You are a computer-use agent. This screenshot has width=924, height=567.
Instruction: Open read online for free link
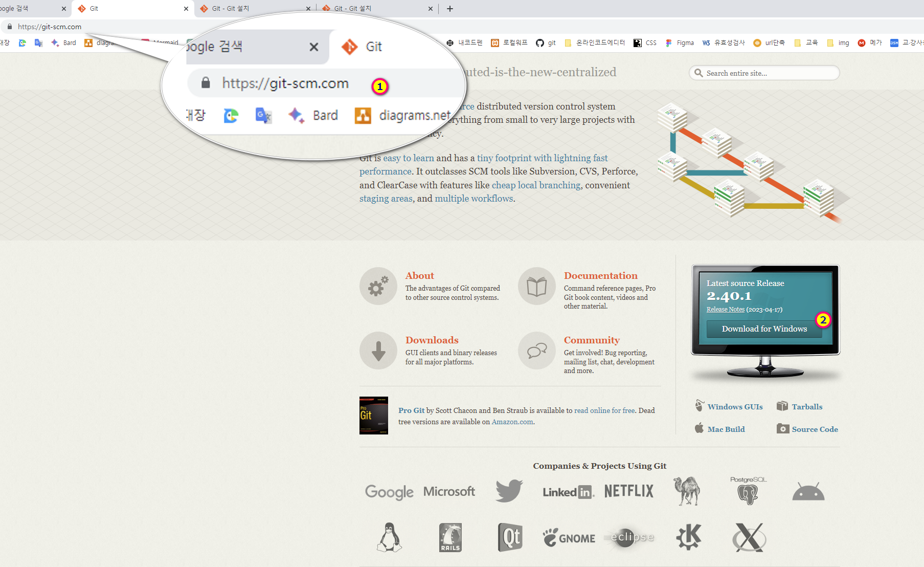click(604, 410)
